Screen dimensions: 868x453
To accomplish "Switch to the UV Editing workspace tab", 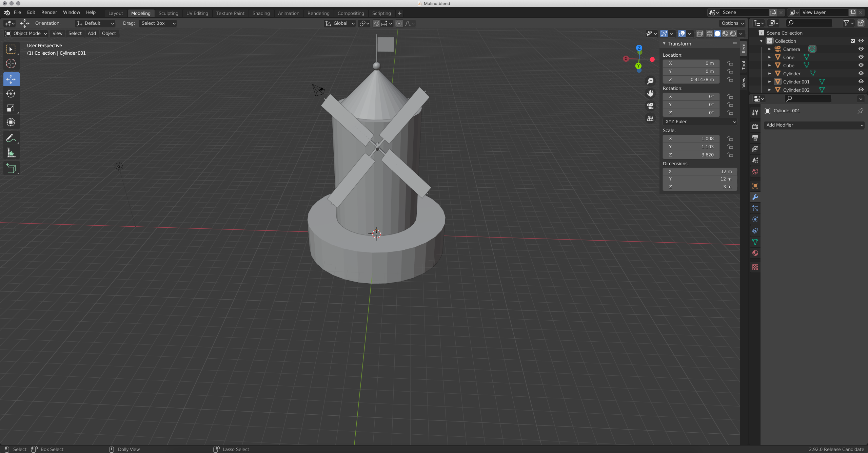I will (x=197, y=13).
